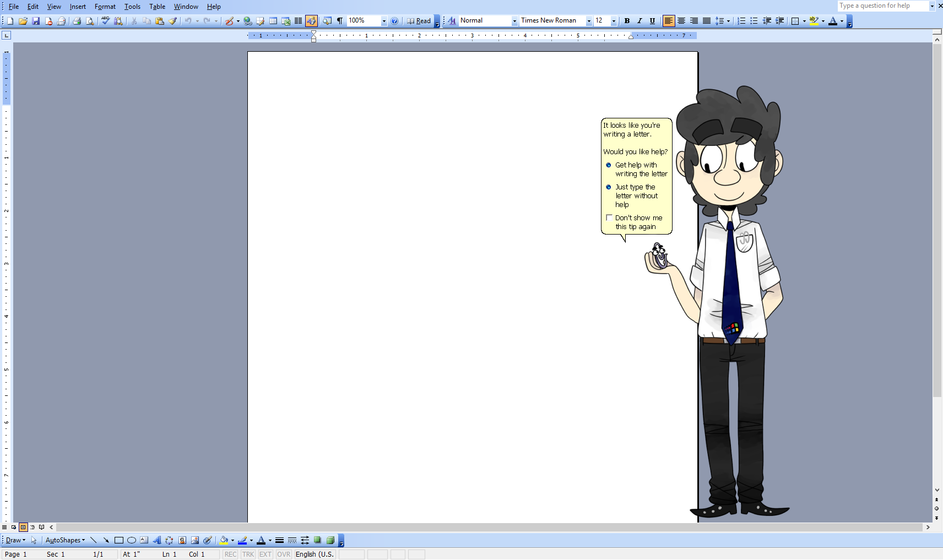
Task: Open Print Preview
Action: point(89,21)
